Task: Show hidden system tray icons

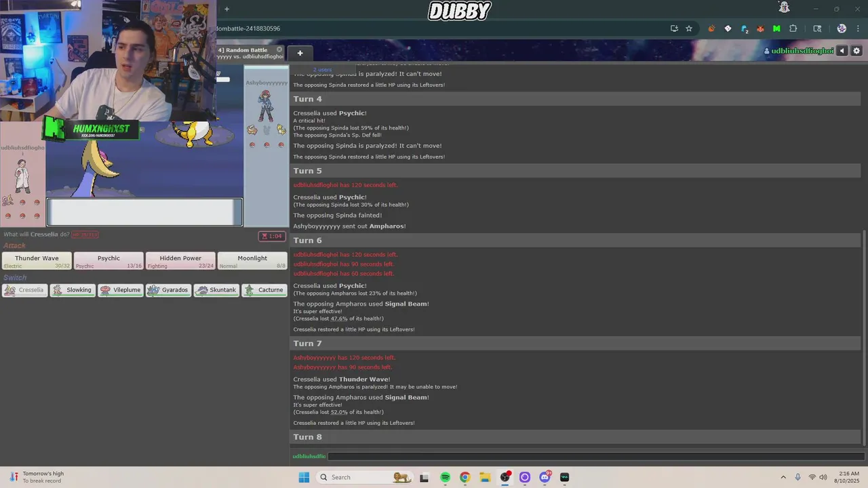Action: 783,477
